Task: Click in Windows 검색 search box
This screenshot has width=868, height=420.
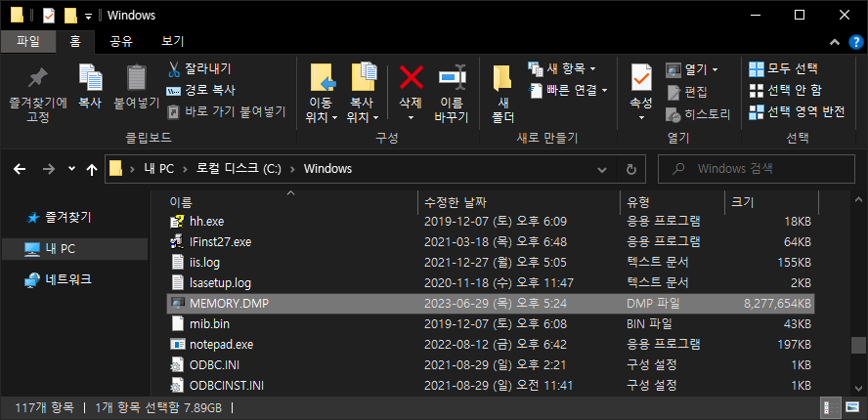Action: 756,169
